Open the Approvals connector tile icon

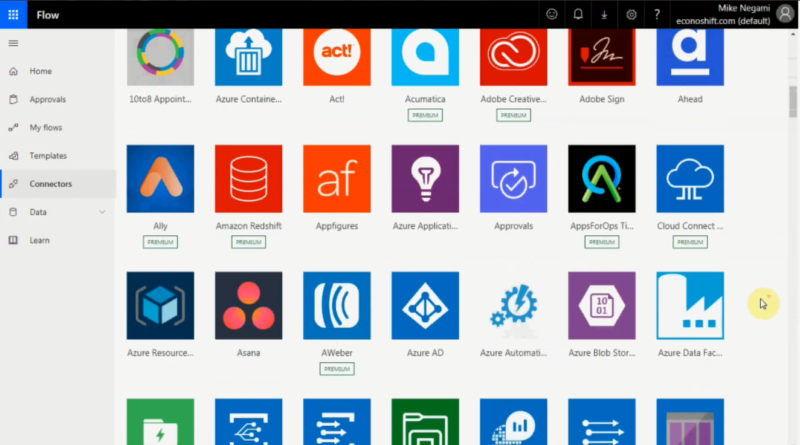513,179
